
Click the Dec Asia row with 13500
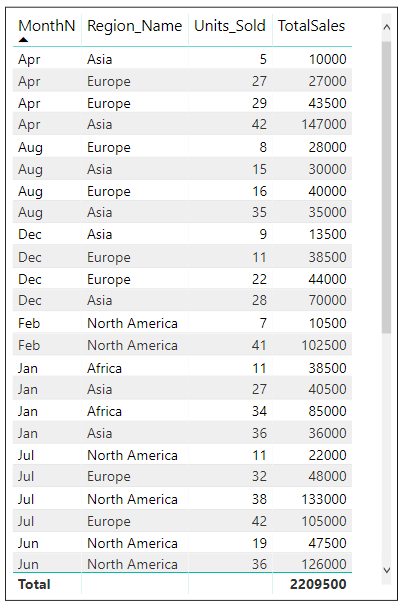click(x=182, y=234)
